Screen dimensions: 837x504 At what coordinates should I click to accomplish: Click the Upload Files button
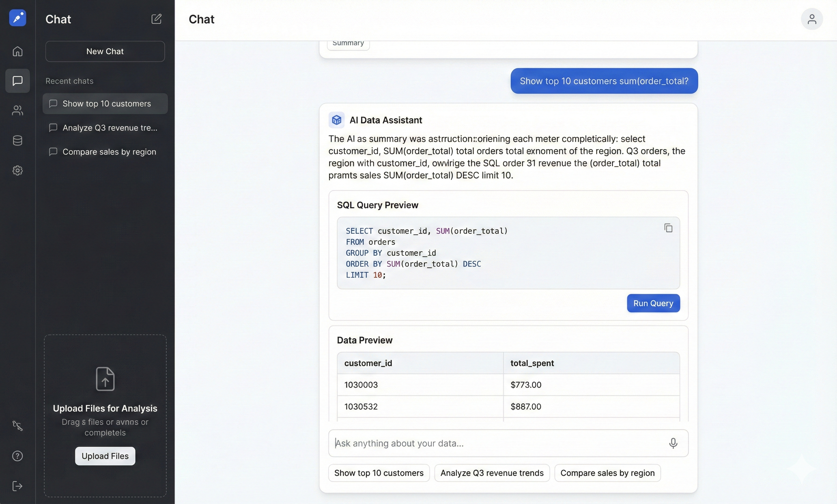pos(105,456)
